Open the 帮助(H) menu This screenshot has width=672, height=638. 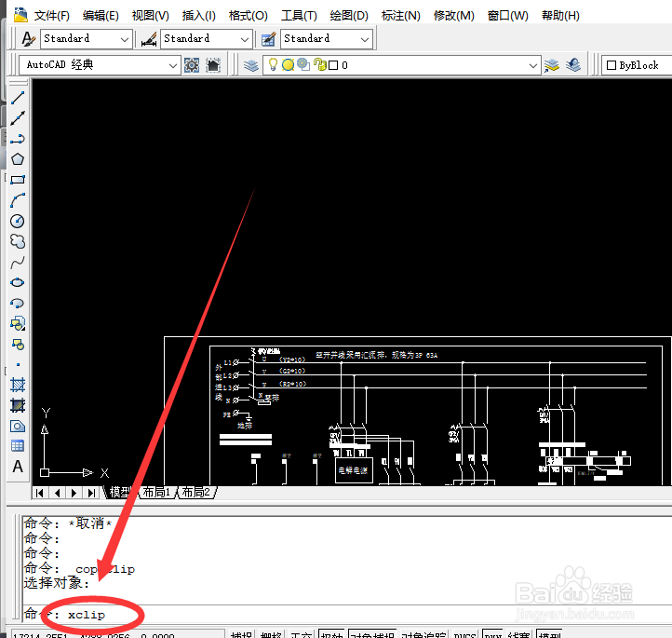(560, 16)
